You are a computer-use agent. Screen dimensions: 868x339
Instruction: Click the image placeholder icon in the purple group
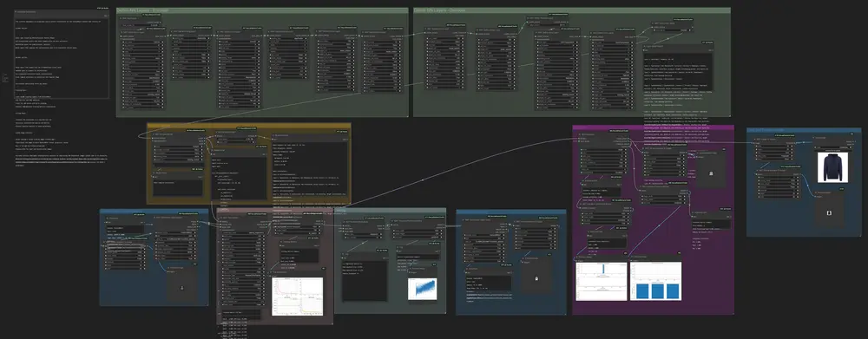[x=711, y=173]
